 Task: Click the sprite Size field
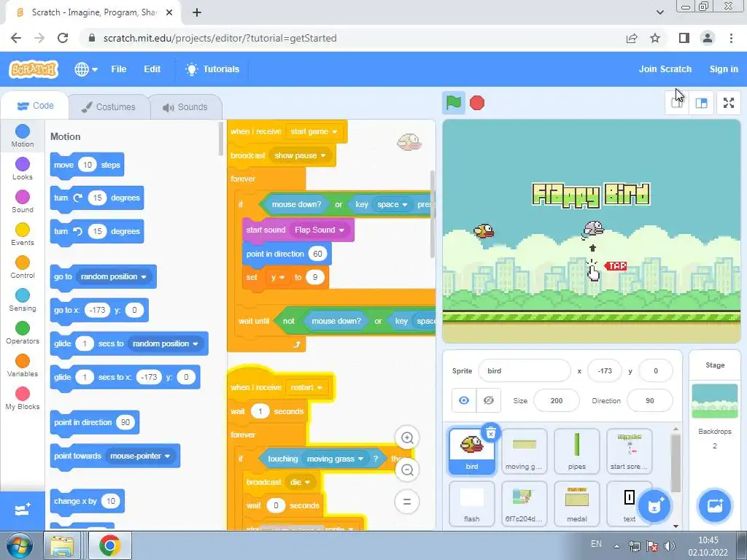[x=557, y=400]
